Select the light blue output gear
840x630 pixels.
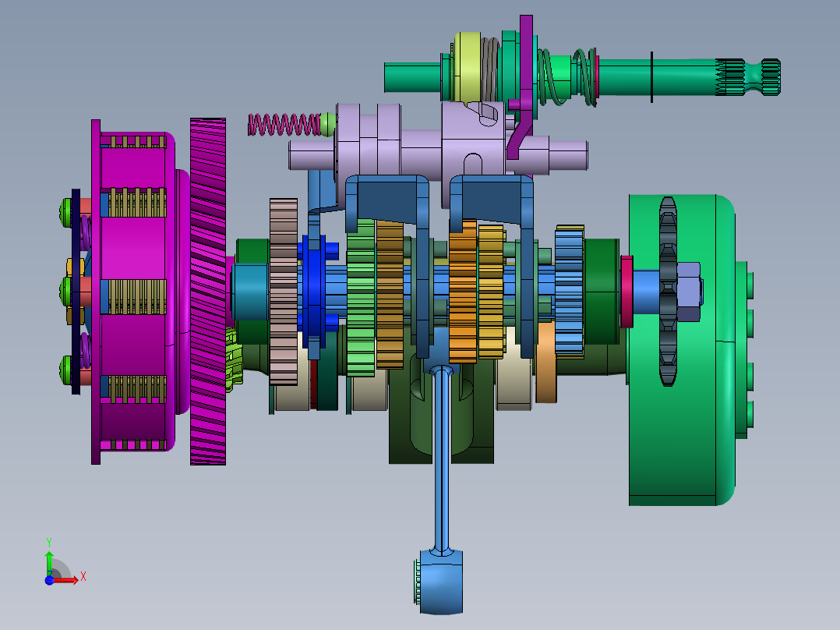tap(569, 292)
